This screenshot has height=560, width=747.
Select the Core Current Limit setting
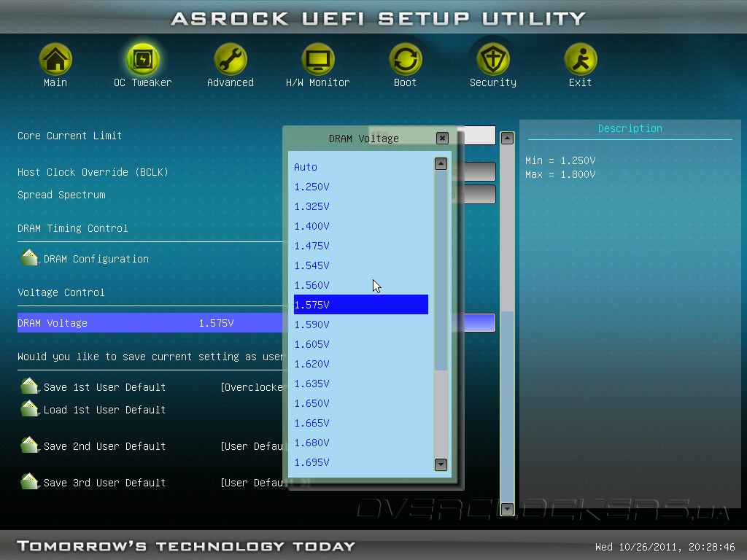(69, 136)
